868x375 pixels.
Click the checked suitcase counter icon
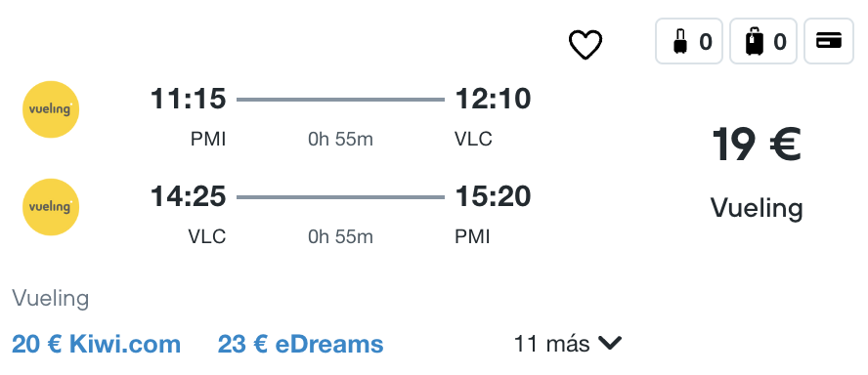pos(762,41)
